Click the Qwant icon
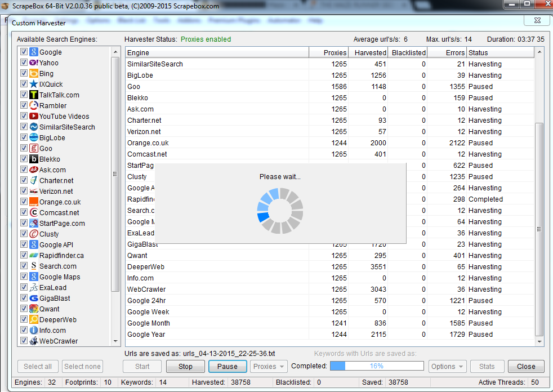553x392 pixels. click(33, 309)
